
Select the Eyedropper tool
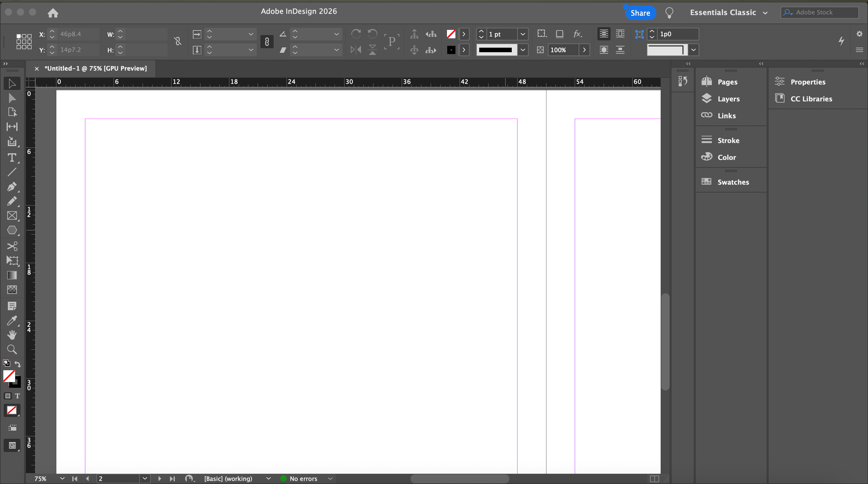12,320
